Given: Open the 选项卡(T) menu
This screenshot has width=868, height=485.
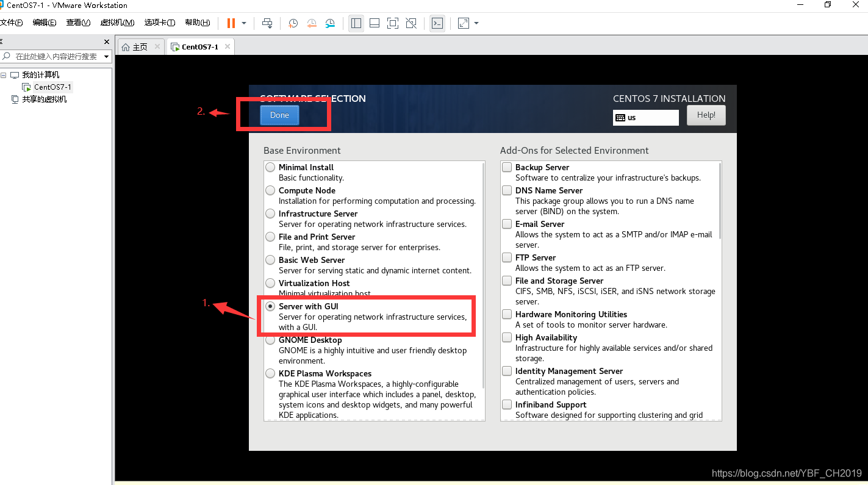Looking at the screenshot, I should coord(160,23).
